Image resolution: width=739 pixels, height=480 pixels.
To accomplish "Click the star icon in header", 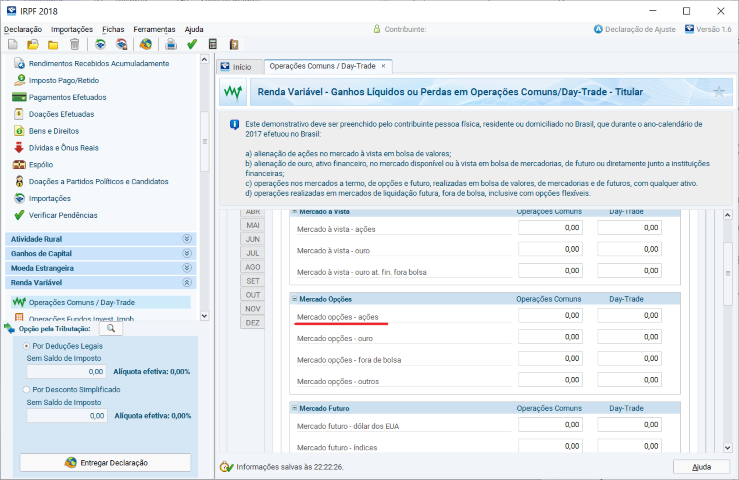I will [719, 92].
